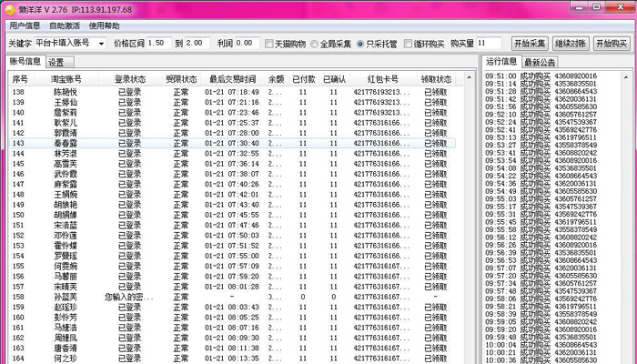637x364 pixels.
Task: Switch to the 设置 tab
Action: pyautogui.click(x=56, y=62)
